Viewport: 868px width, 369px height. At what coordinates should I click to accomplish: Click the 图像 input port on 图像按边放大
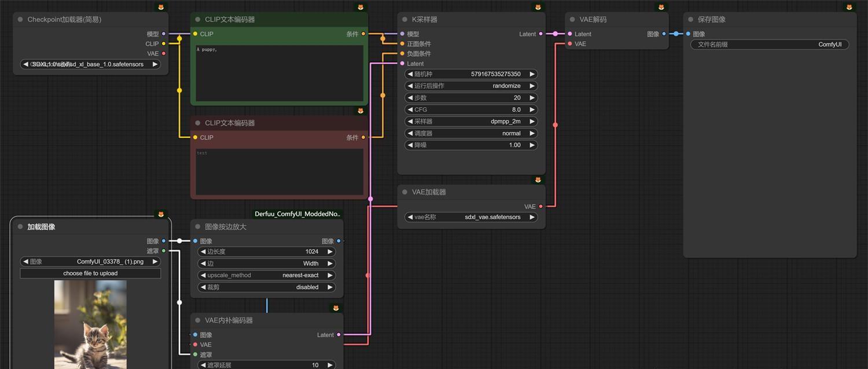[195, 241]
